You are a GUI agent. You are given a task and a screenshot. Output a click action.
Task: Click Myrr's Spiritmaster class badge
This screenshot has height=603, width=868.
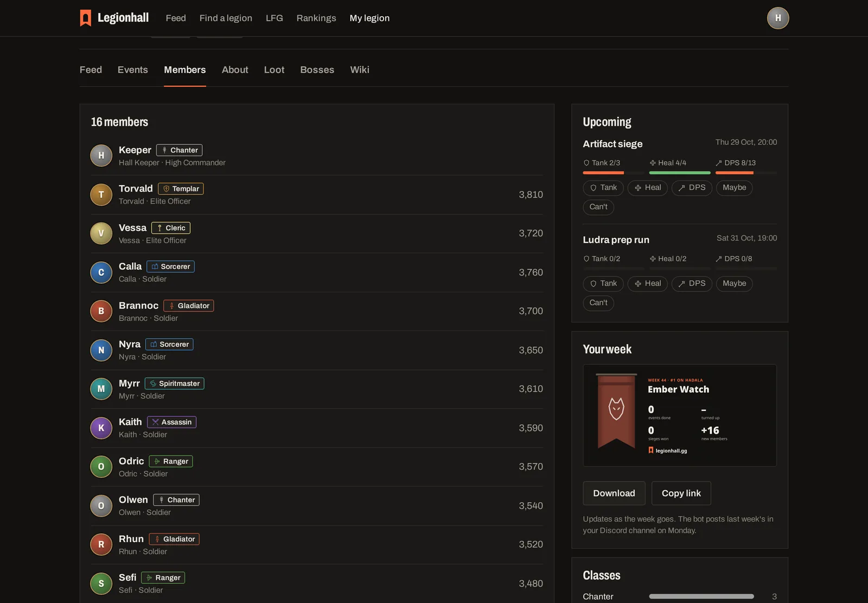175,384
